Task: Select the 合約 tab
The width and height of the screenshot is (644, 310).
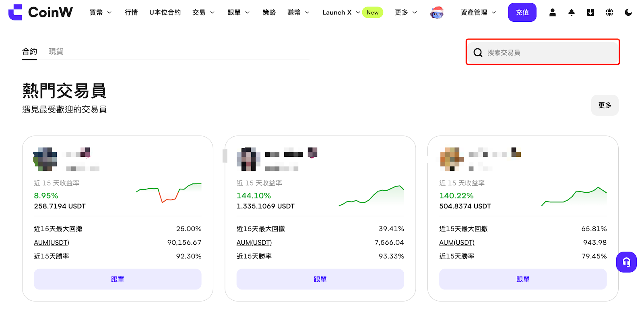Action: point(29,51)
